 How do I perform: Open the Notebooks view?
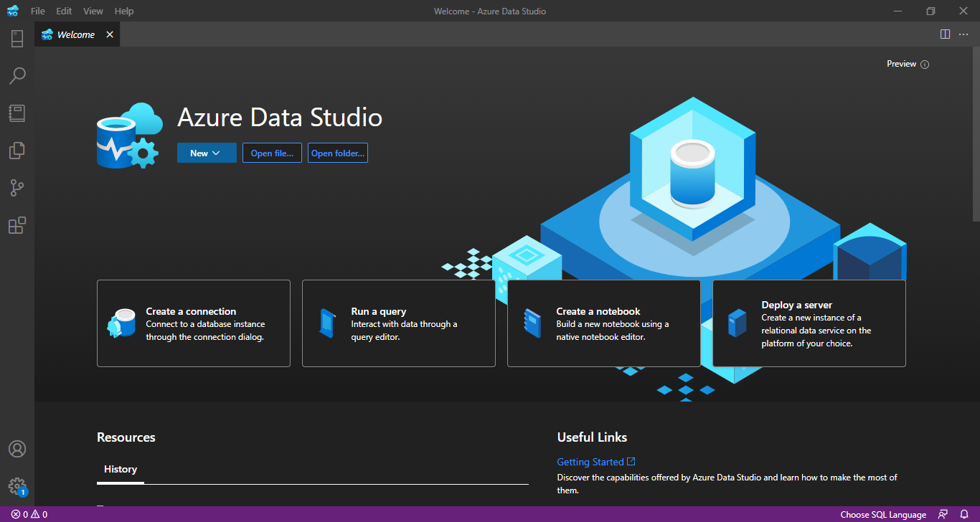coord(17,113)
